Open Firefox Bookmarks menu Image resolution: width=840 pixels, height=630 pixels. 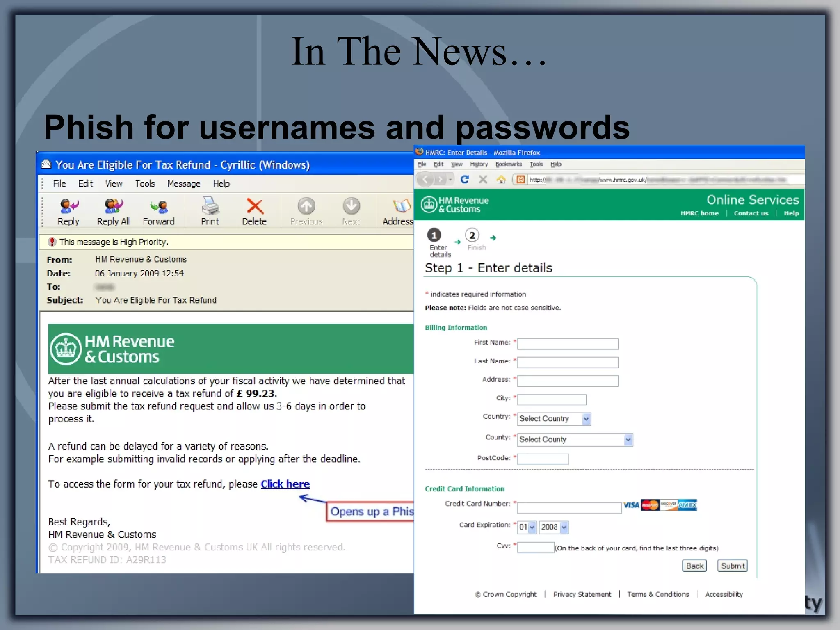pos(508,164)
